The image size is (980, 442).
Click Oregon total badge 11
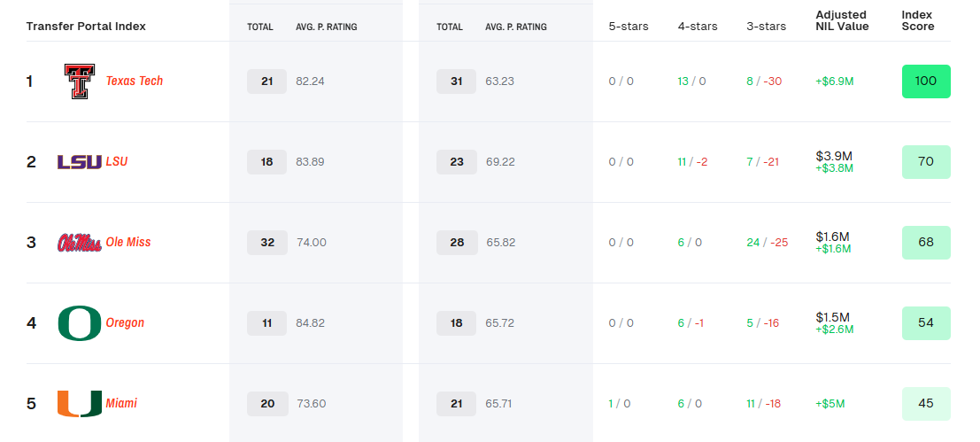tap(266, 323)
